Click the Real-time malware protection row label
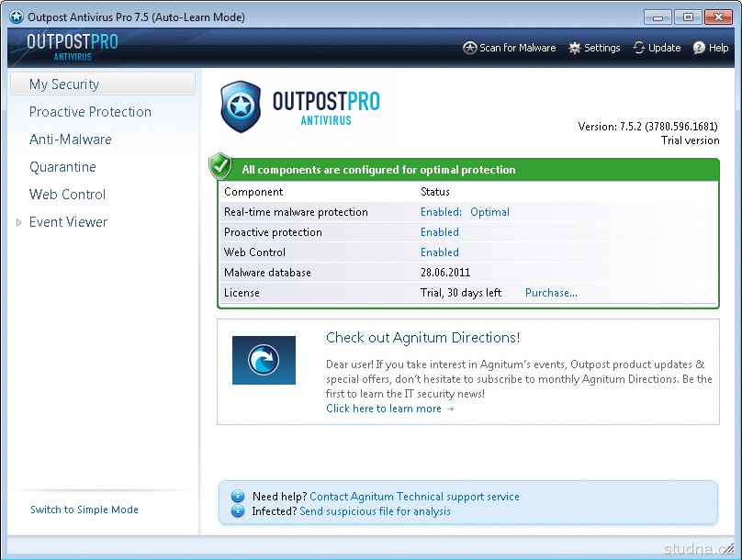Image resolution: width=742 pixels, height=560 pixels. point(296,212)
